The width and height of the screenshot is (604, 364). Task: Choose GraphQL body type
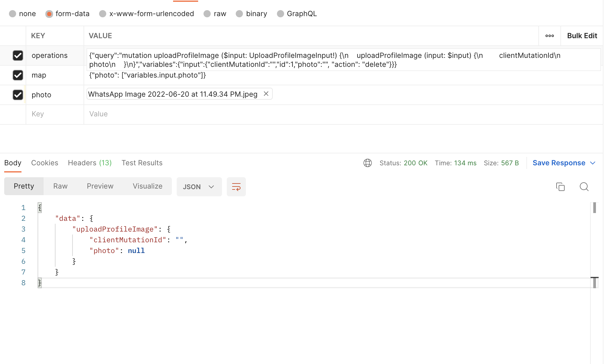pyautogui.click(x=280, y=14)
